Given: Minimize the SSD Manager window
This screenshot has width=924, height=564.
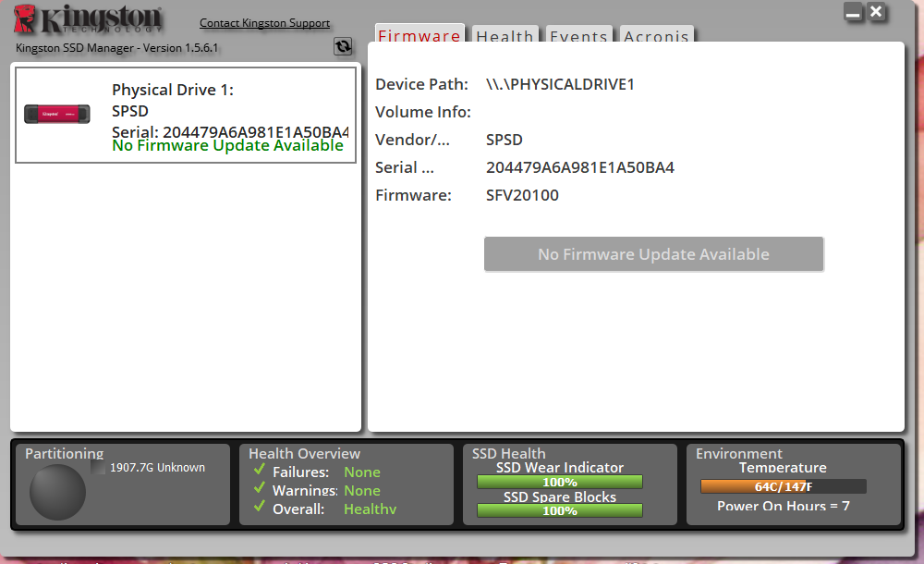Looking at the screenshot, I should click(x=853, y=13).
